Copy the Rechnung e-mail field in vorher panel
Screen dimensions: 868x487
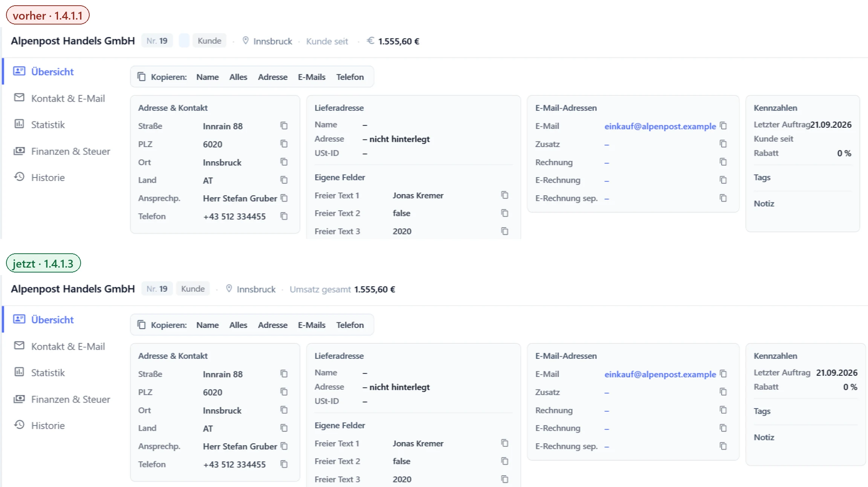(x=723, y=162)
